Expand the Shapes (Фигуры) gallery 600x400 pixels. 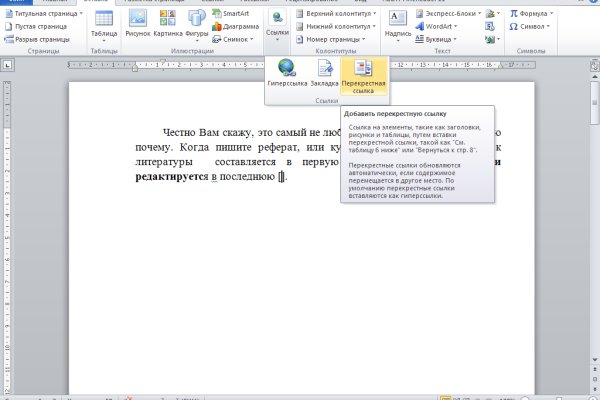click(197, 24)
